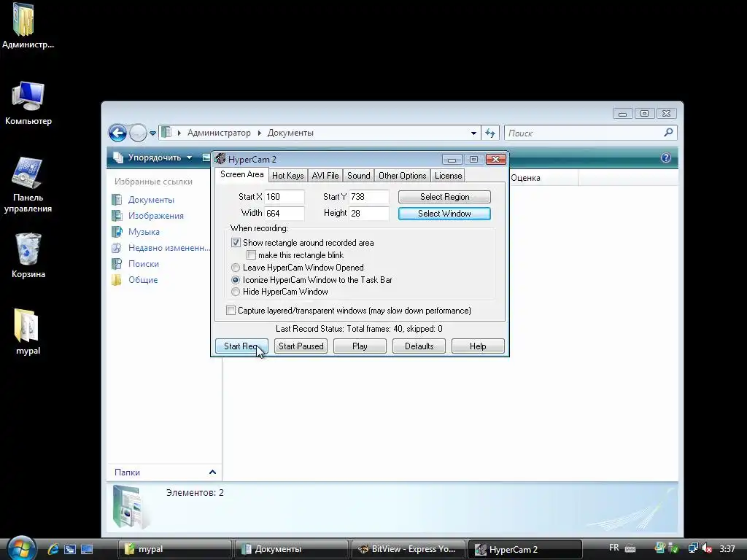Click the Back arrow in Explorer window
The width and height of the screenshot is (747, 560).
coord(117,133)
